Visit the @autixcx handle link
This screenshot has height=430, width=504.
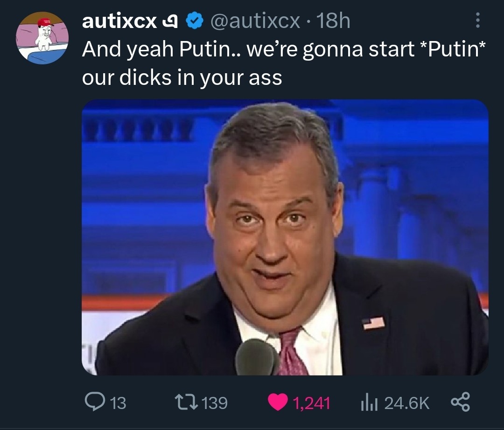pos(255,21)
